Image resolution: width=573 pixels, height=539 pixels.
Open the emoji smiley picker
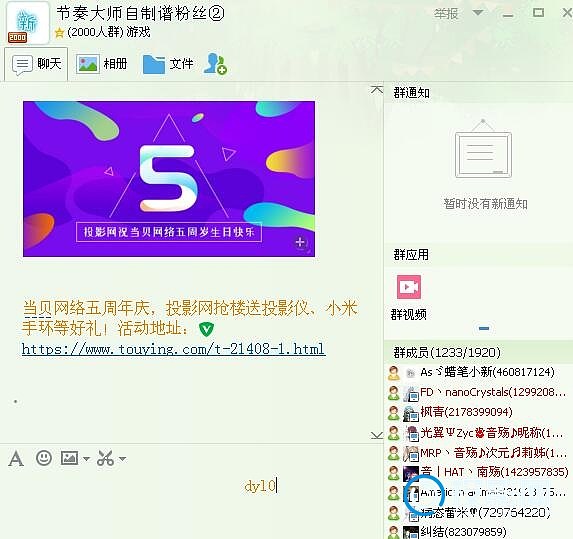(x=44, y=458)
